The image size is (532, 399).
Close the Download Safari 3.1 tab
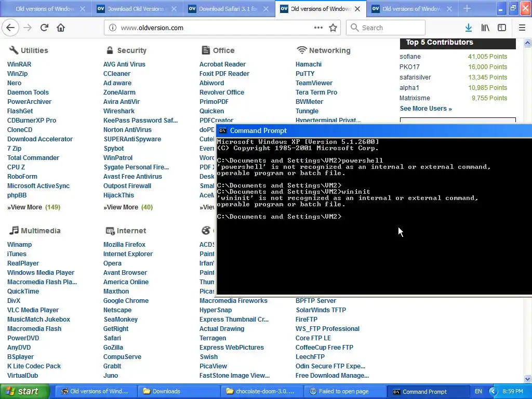[x=266, y=9]
